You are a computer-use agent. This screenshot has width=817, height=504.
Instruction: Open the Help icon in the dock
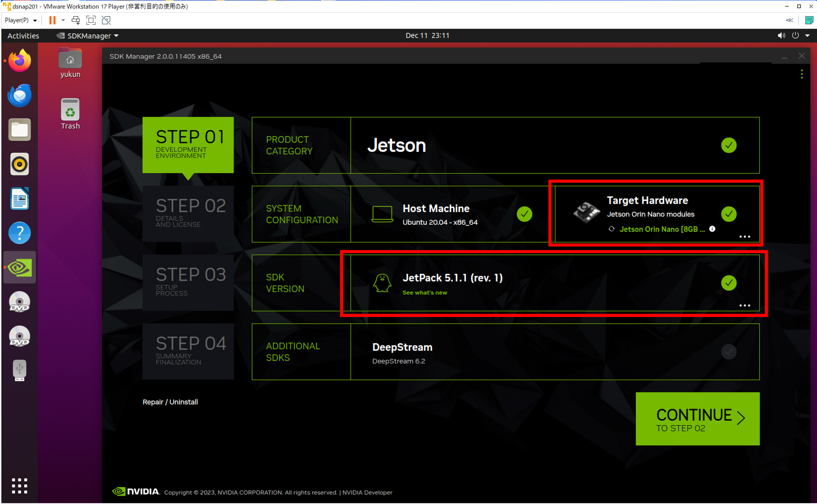pos(20,233)
